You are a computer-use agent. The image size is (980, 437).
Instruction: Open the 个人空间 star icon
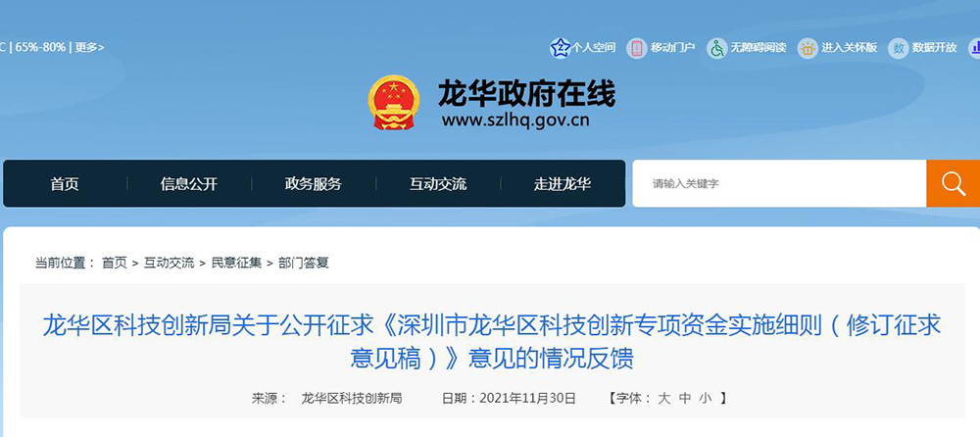pyautogui.click(x=560, y=47)
